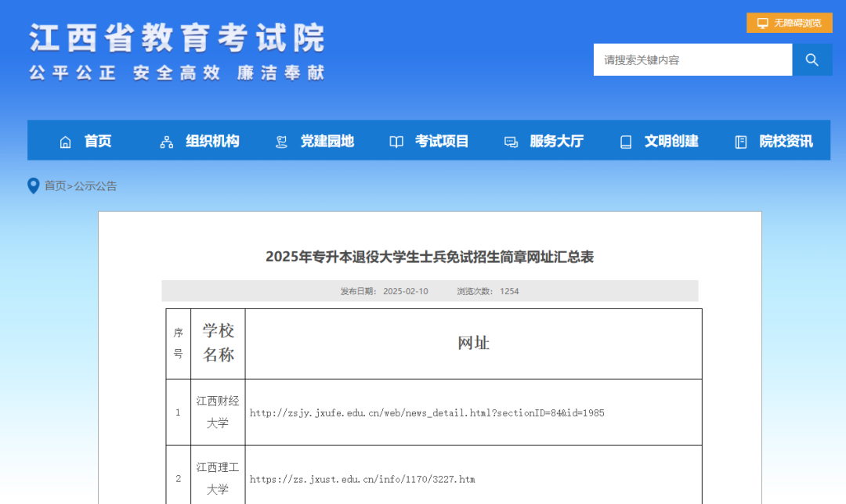846x504 pixels.
Task: Open the 江西财经大学 news_detail URL link
Action: pos(427,412)
